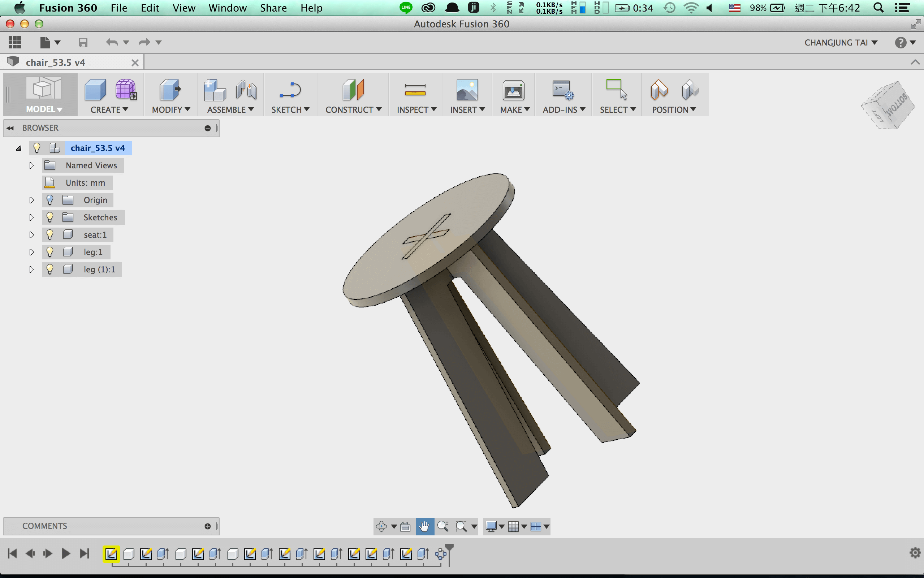Open the data panel grid icon
924x578 pixels.
click(x=14, y=42)
